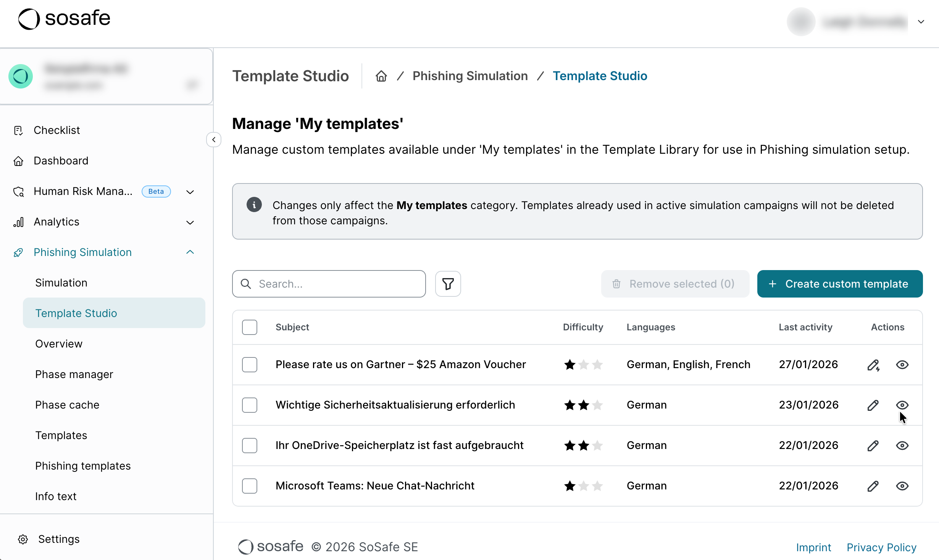Open the user account dropdown
The height and width of the screenshot is (560, 939).
[921, 22]
